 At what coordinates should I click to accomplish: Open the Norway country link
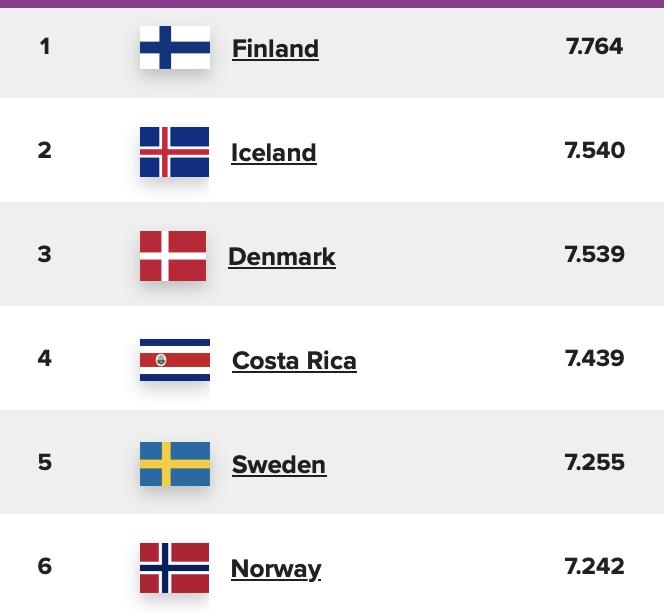(276, 569)
